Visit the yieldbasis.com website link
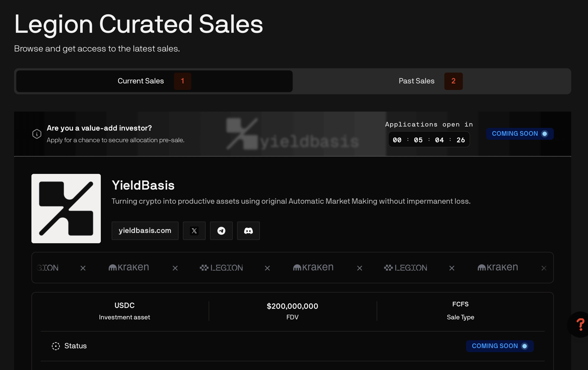Screen dimensions: 588x370 pyautogui.click(x=145, y=231)
